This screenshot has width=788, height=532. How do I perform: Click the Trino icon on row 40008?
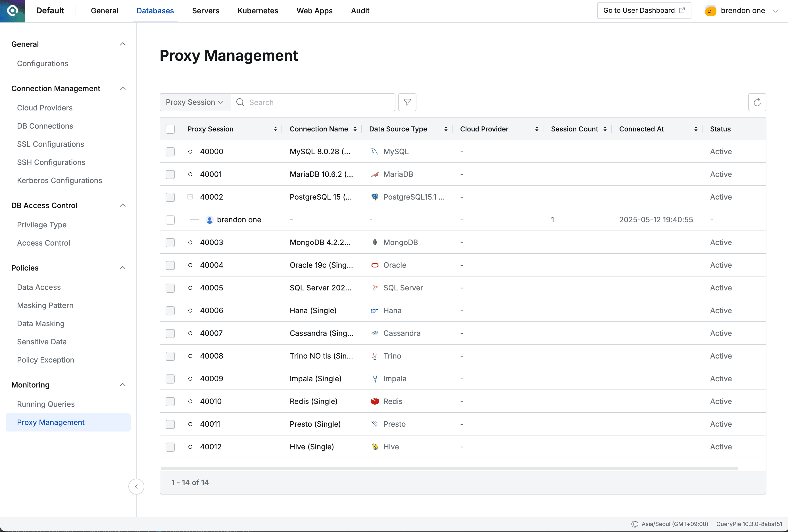point(375,356)
